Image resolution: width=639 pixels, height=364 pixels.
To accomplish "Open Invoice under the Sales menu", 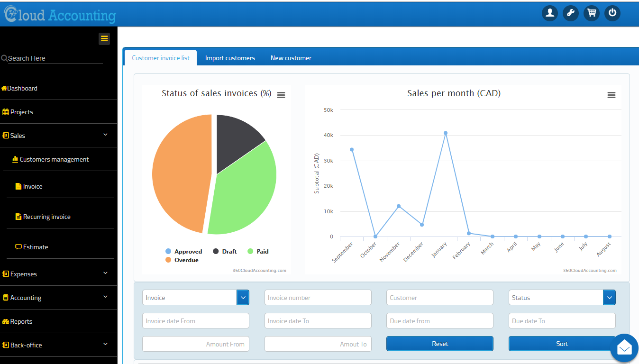I will pyautogui.click(x=29, y=186).
